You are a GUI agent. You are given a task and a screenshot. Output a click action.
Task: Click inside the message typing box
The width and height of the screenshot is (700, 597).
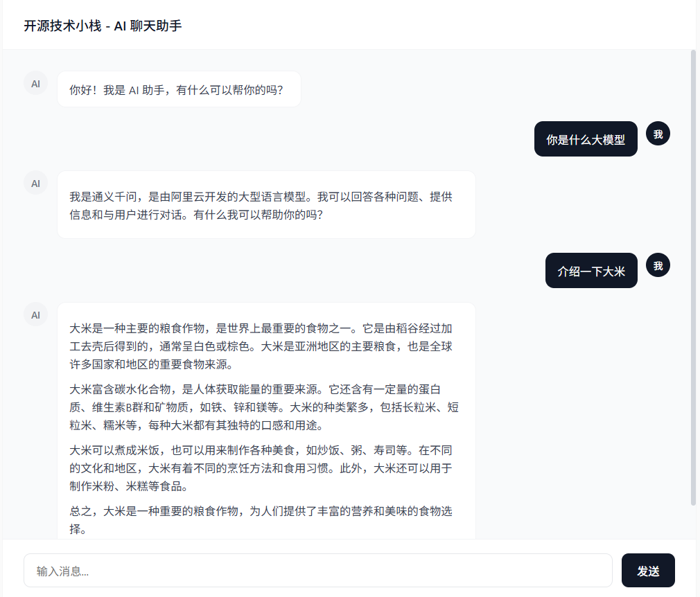tap(318, 570)
